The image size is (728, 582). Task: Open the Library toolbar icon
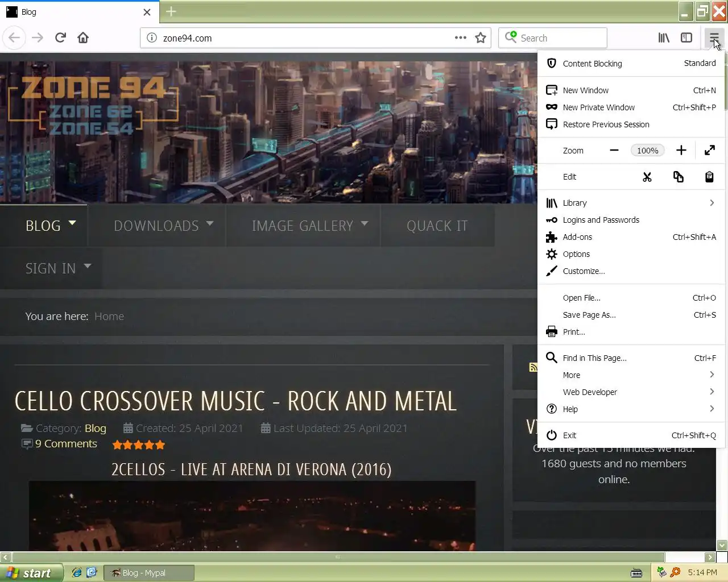point(664,38)
